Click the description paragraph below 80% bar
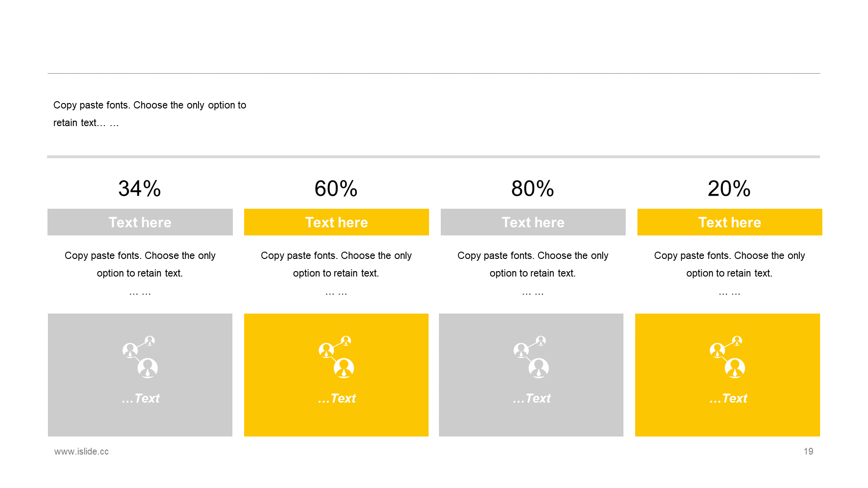Image resolution: width=868 pixels, height=488 pixels. pyautogui.click(x=533, y=273)
